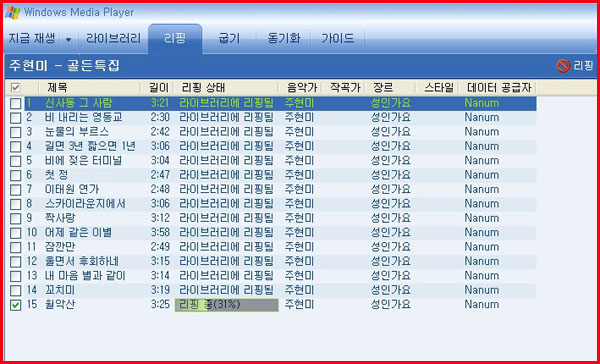The image size is (600, 364).
Task: Tick the checkbox for track 3 눈물의 부르스
Action: (x=15, y=132)
